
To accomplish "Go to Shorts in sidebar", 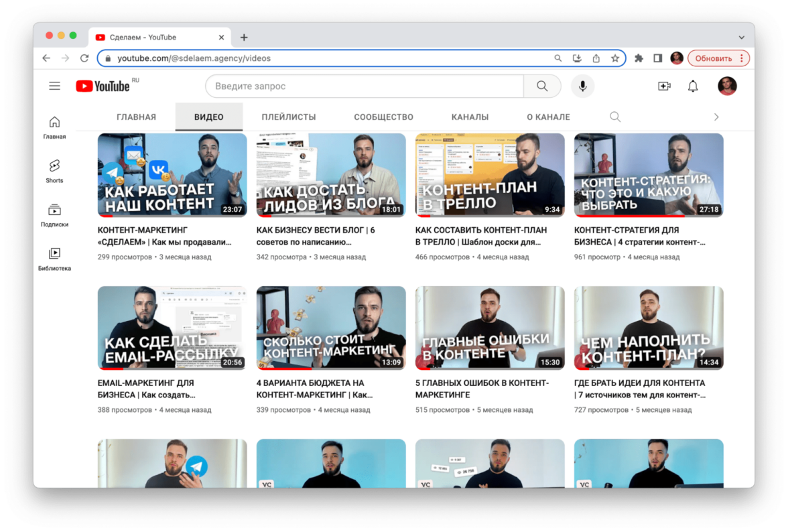I will pyautogui.click(x=54, y=170).
